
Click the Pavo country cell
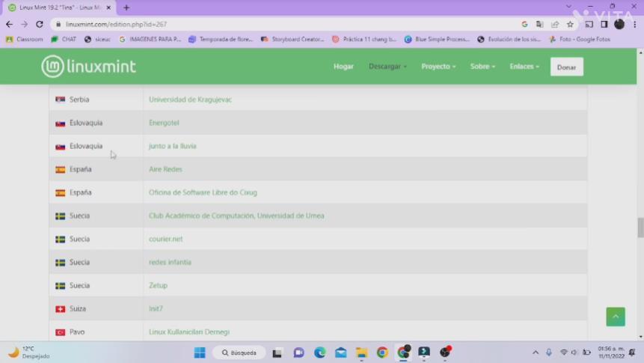(x=96, y=332)
